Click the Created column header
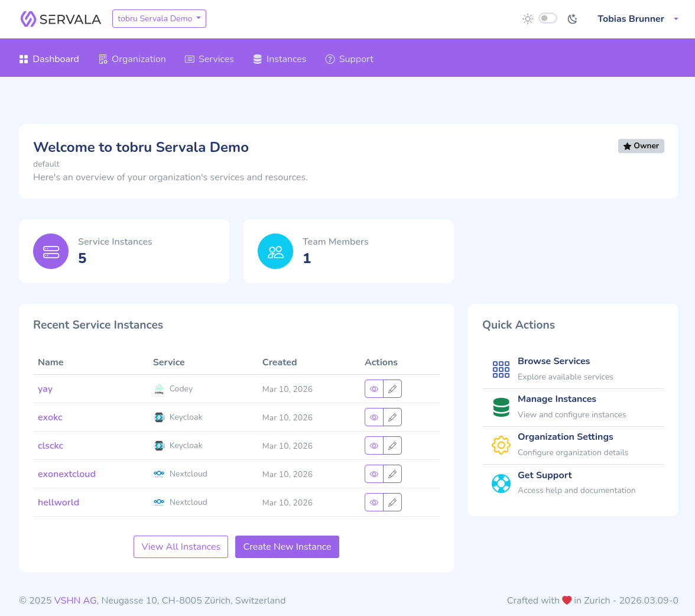This screenshot has height=616, width=695. (280, 362)
